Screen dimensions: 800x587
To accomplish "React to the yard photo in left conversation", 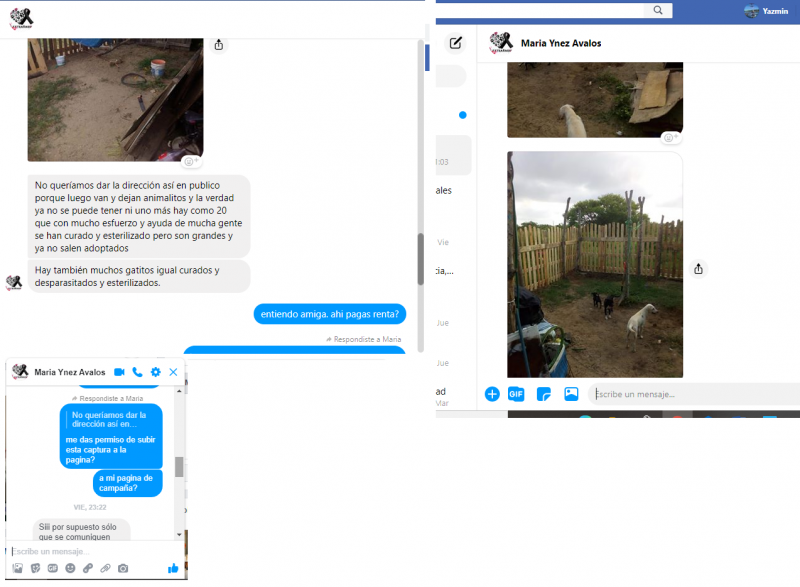I will pyautogui.click(x=191, y=162).
